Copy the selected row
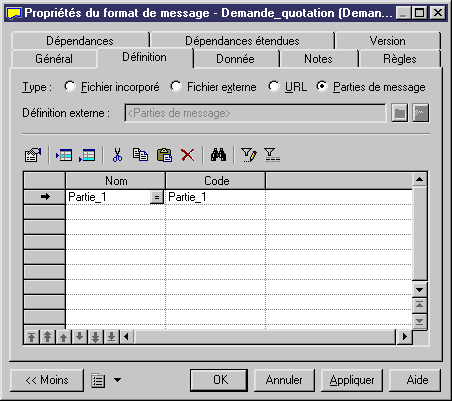The width and height of the screenshot is (452, 401). [x=140, y=155]
